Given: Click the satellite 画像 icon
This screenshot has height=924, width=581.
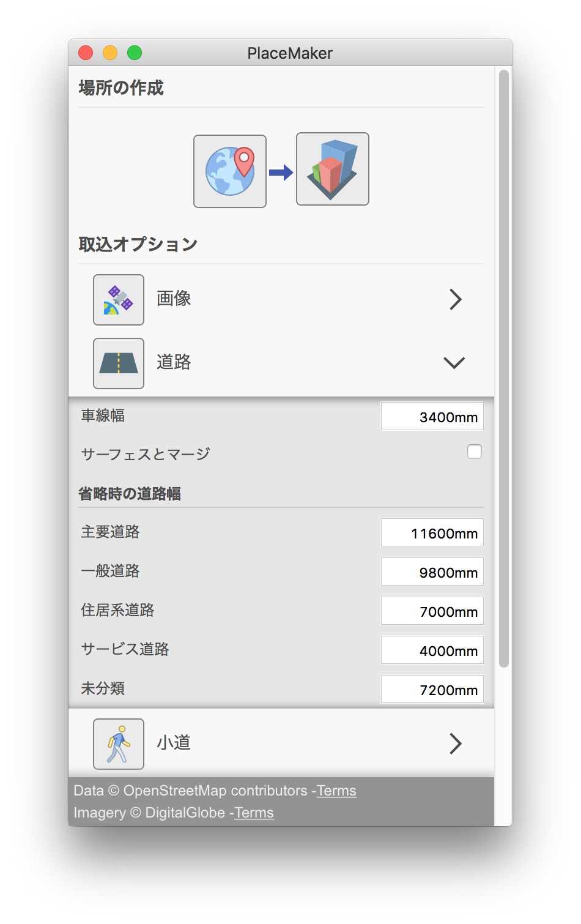Looking at the screenshot, I should pos(119,300).
